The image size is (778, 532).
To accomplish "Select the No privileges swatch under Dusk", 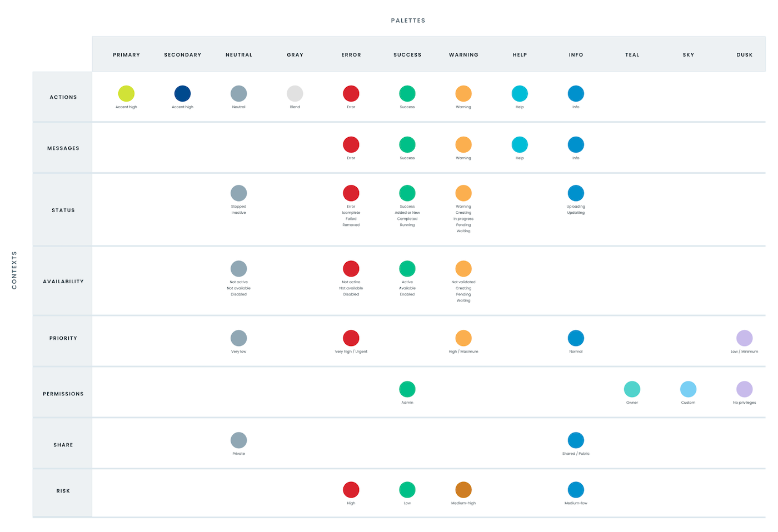I will tap(744, 389).
